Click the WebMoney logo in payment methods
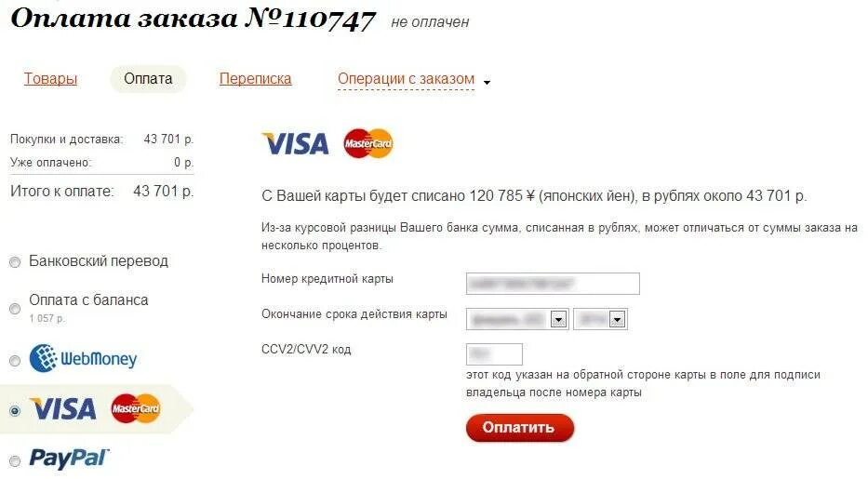The image size is (868, 479). (83, 358)
